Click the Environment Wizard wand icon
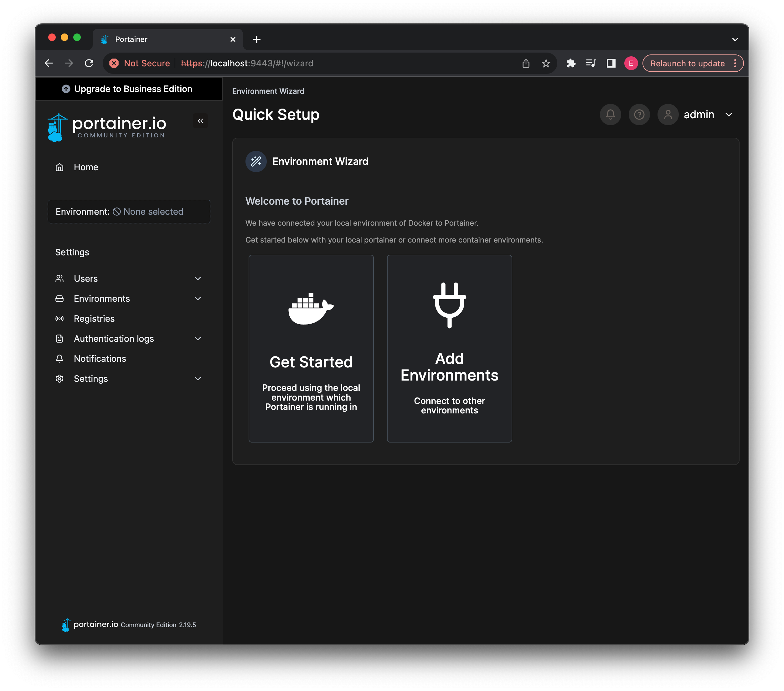Screen dimensions: 784x691 point(256,161)
